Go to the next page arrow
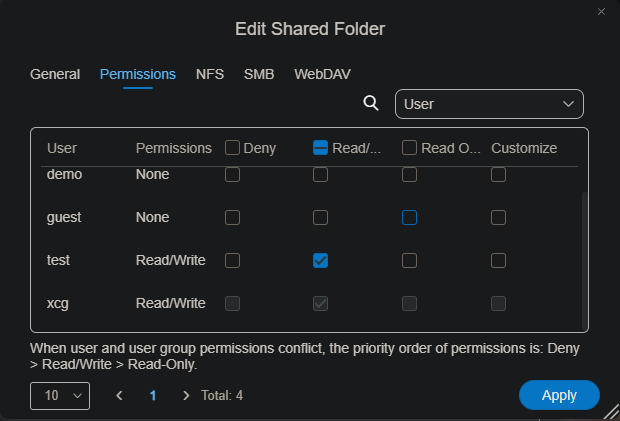Screen dimensions: 620x421 [x=186, y=395]
